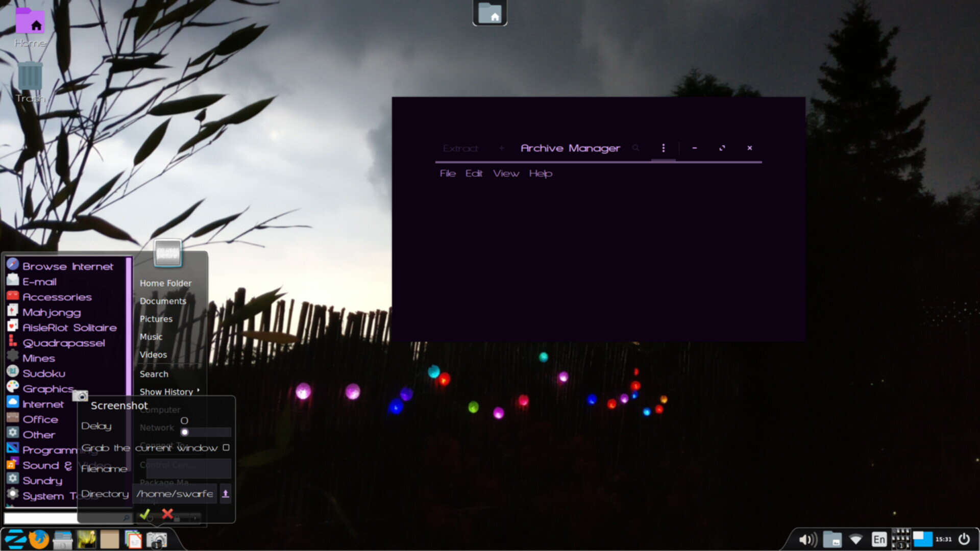This screenshot has width=980, height=551.
Task: Open the Help menu in Archive Manager
Action: [541, 173]
